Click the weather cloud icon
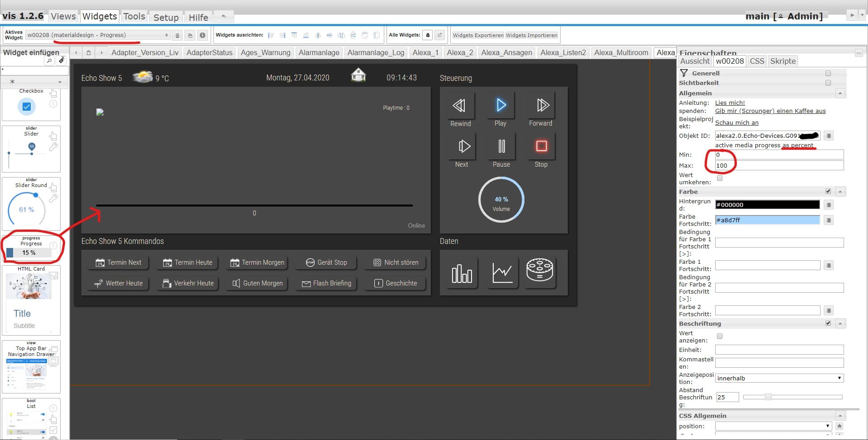Image resolution: width=868 pixels, height=440 pixels. point(143,77)
